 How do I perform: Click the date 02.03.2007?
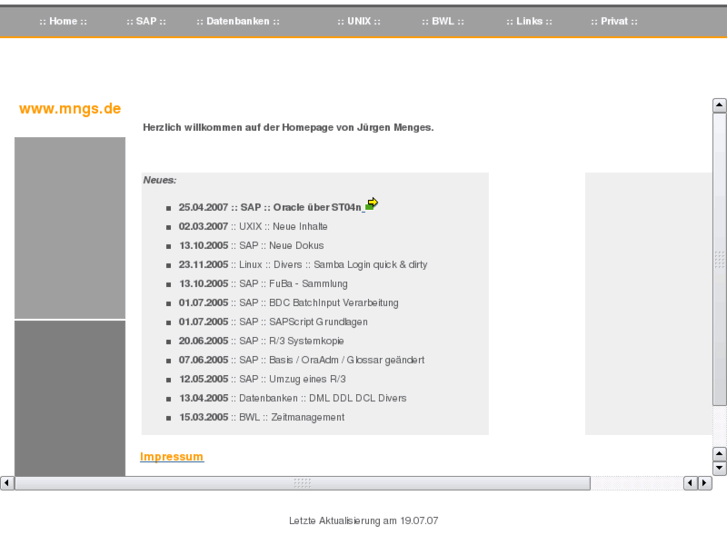click(204, 226)
